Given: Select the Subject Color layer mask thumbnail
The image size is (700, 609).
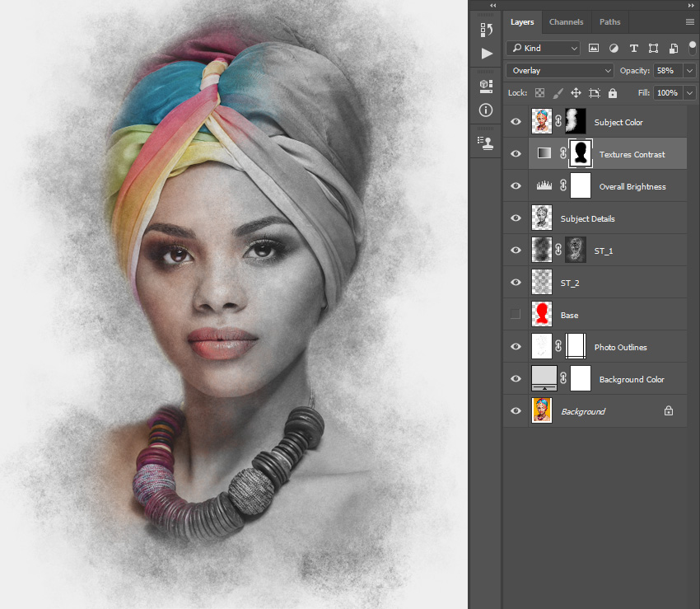Looking at the screenshot, I should pyautogui.click(x=576, y=121).
